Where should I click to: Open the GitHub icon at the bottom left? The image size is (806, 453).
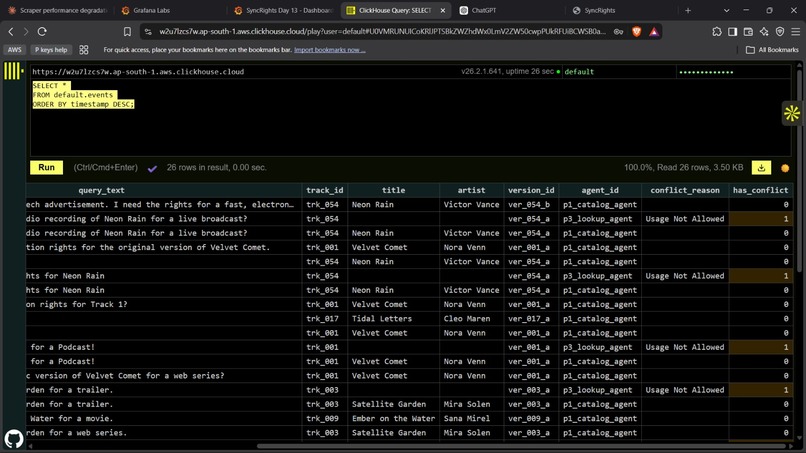tap(14, 439)
